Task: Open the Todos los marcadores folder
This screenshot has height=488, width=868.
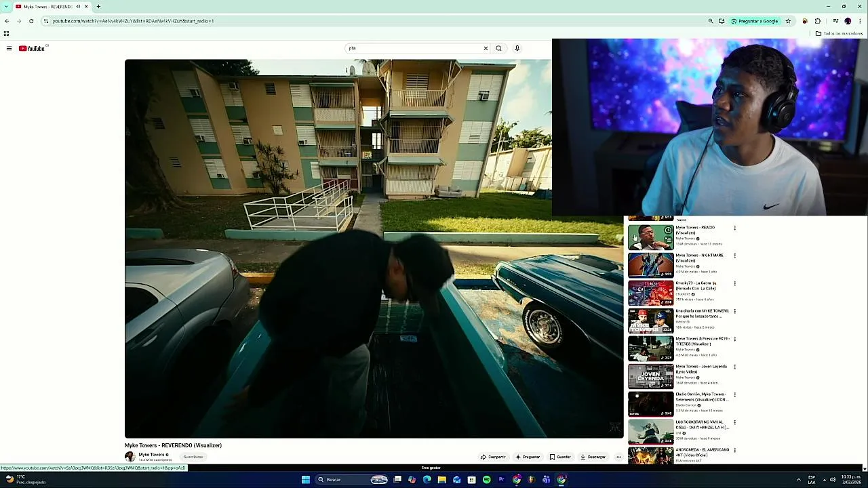Action: click(839, 33)
